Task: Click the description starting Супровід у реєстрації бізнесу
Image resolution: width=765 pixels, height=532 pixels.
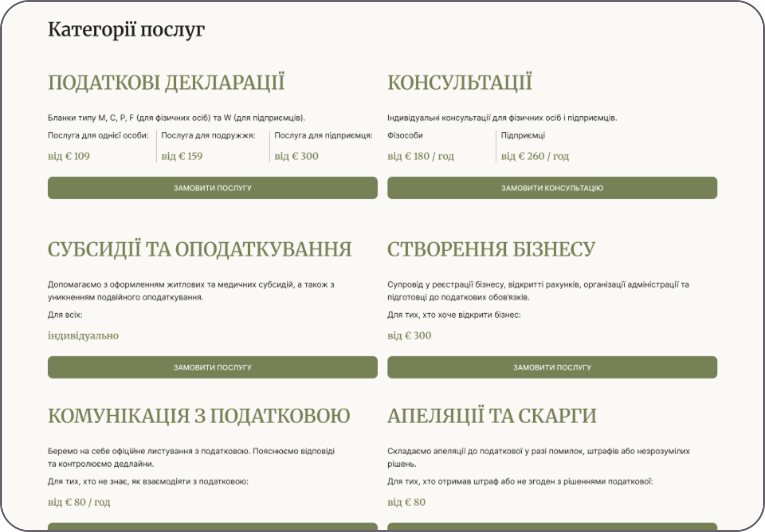Action: (x=538, y=291)
